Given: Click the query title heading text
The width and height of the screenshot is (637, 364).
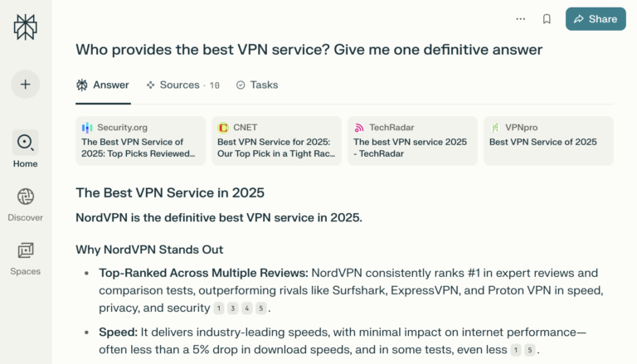Looking at the screenshot, I should click(309, 50).
